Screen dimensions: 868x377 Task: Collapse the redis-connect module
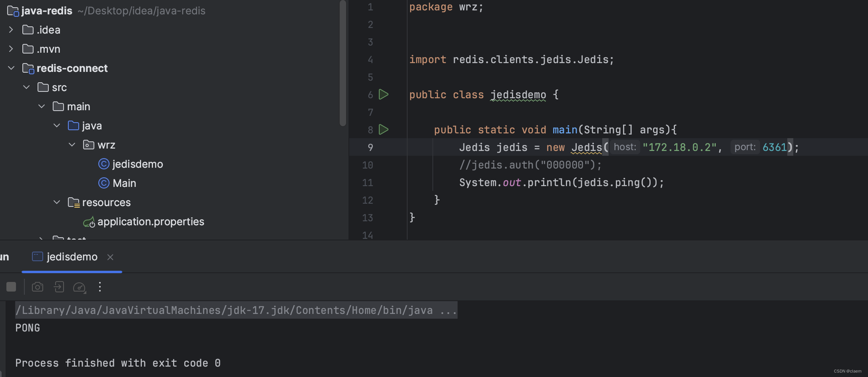coord(11,68)
